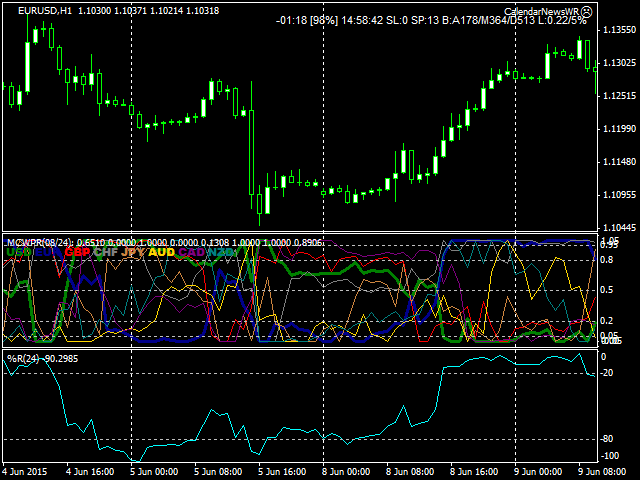Click the 5 Jun 00:00 time axis label
This screenshot has width=640, height=480.
pyautogui.click(x=154, y=472)
